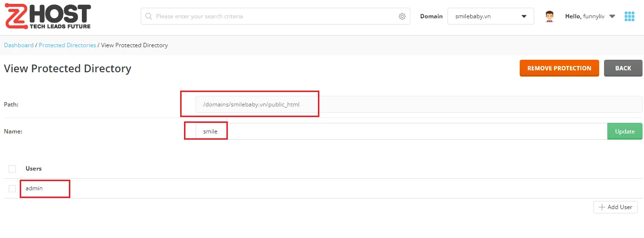Image resolution: width=644 pixels, height=238 pixels.
Task: Click the Back button
Action: (623, 68)
